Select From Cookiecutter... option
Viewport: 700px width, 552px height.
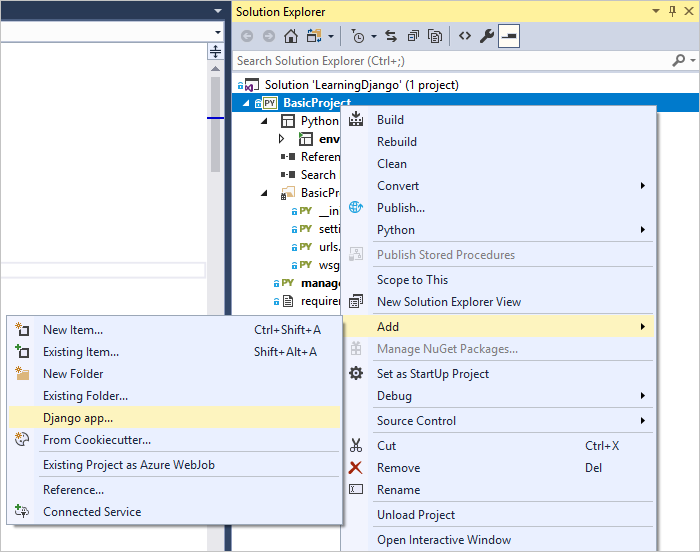tap(96, 439)
